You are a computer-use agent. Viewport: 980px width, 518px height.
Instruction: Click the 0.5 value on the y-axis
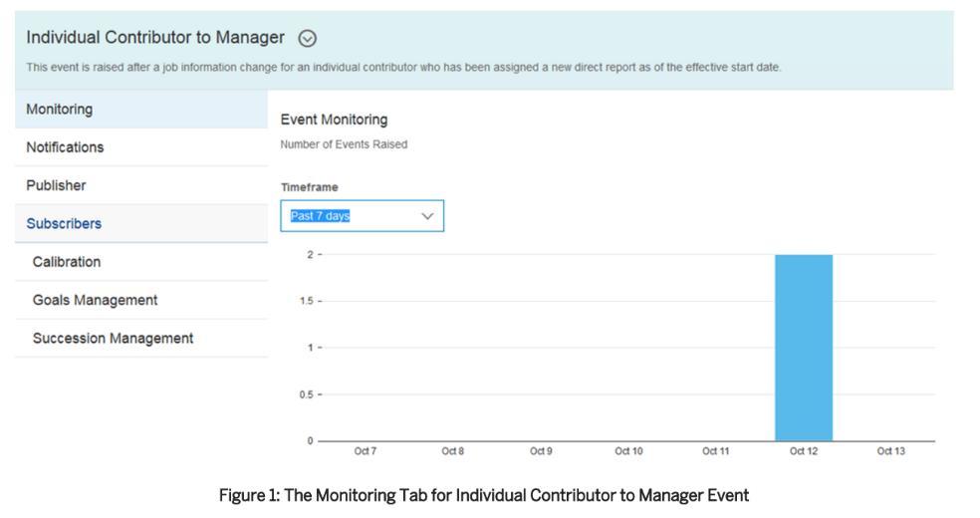pos(307,394)
